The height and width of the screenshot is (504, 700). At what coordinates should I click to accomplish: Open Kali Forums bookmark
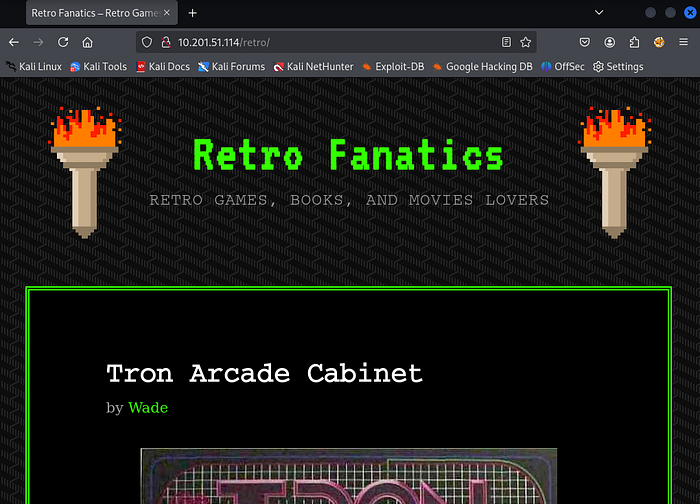232,67
